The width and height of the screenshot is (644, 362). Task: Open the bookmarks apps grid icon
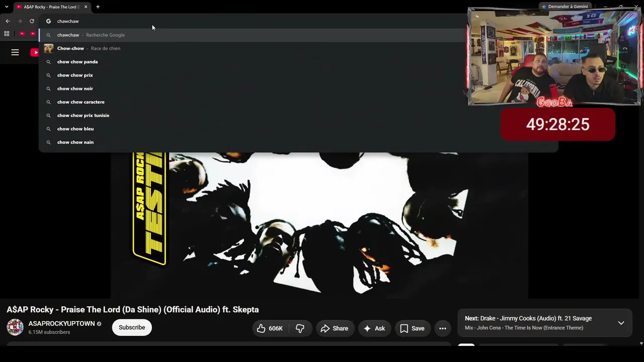coord(7,34)
